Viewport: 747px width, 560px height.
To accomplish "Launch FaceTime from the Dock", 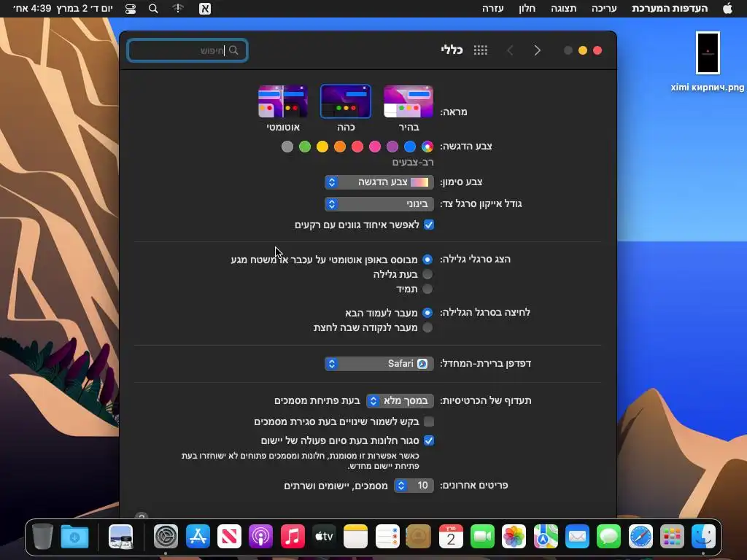I will 482,537.
